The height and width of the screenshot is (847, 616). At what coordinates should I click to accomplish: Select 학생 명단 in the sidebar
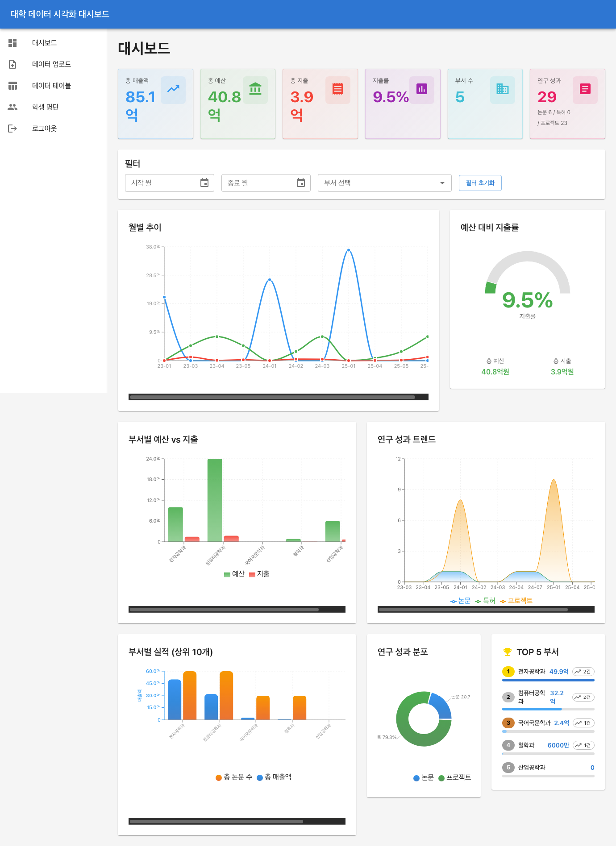point(53,107)
